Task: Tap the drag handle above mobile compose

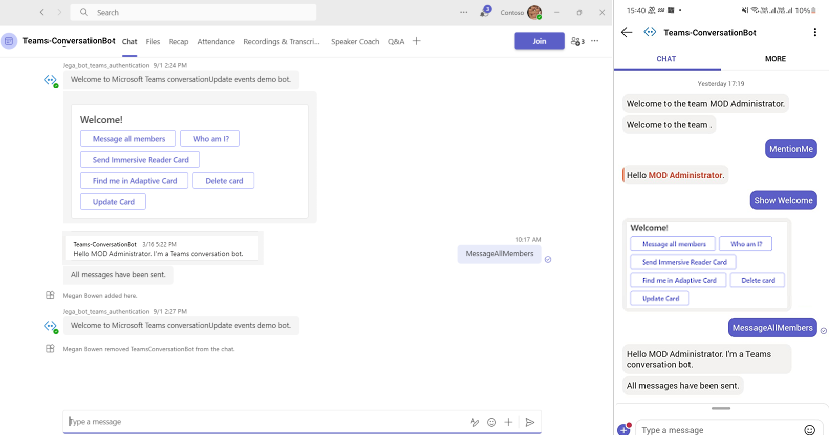Action: 721,409
